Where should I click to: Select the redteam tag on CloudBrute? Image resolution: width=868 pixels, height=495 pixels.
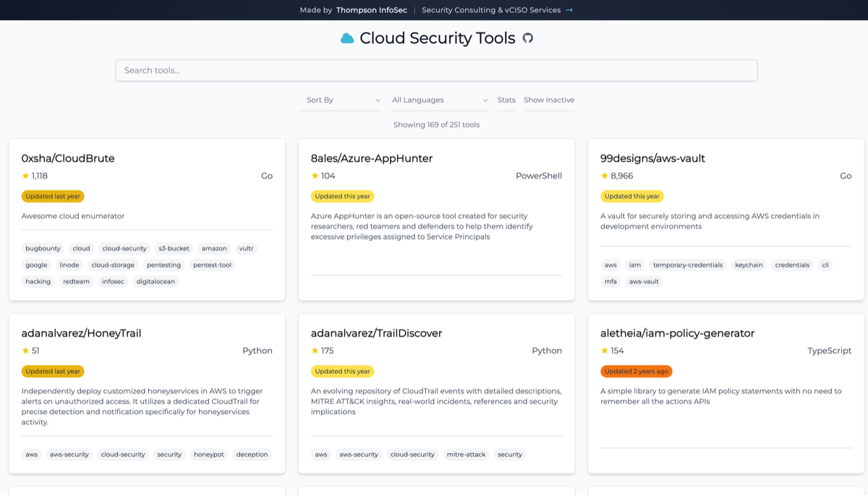pos(76,282)
